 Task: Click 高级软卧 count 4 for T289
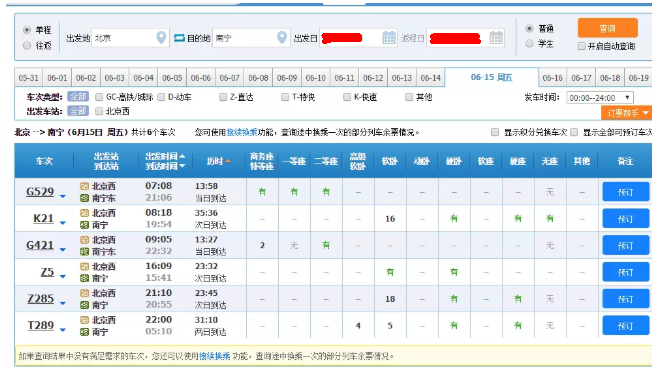coord(358,326)
